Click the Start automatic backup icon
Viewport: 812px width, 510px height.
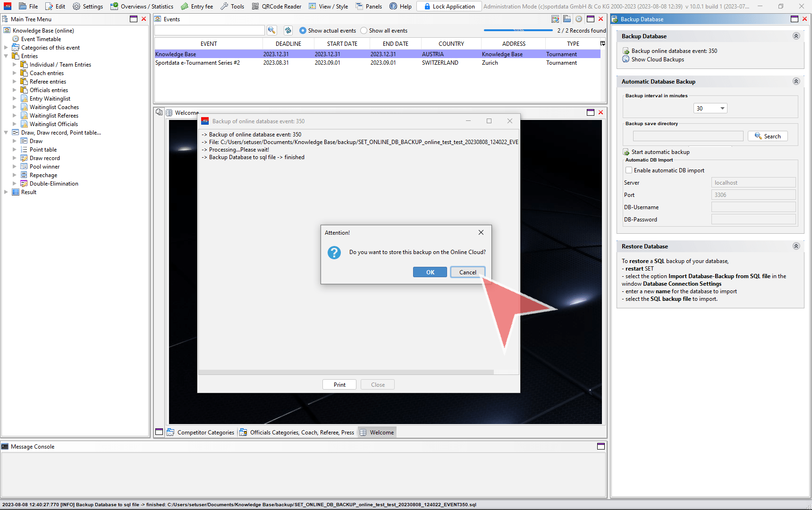click(626, 152)
